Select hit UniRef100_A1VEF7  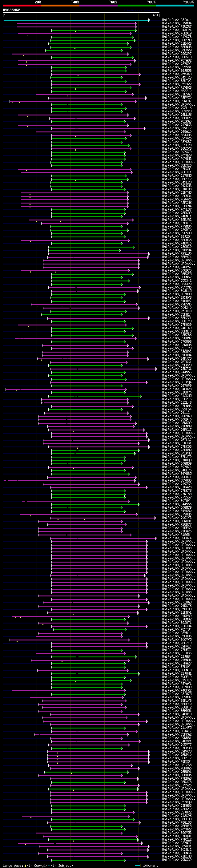[x=177, y=128]
